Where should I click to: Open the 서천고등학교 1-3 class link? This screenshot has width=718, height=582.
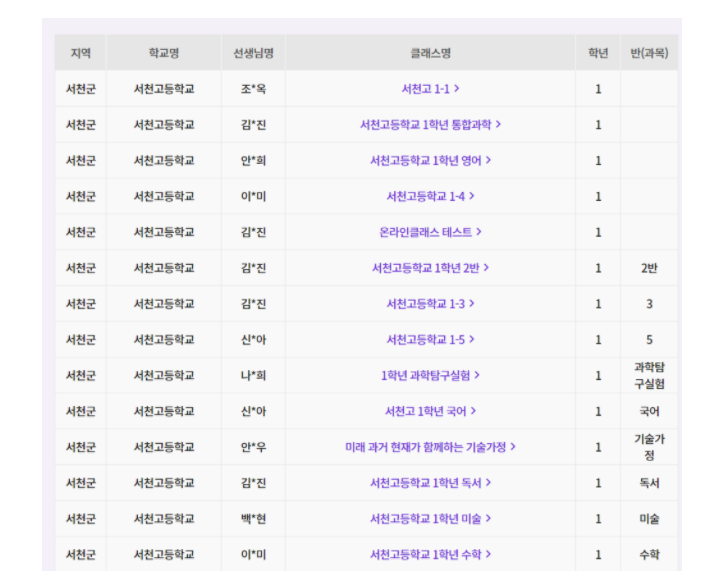click(x=430, y=304)
